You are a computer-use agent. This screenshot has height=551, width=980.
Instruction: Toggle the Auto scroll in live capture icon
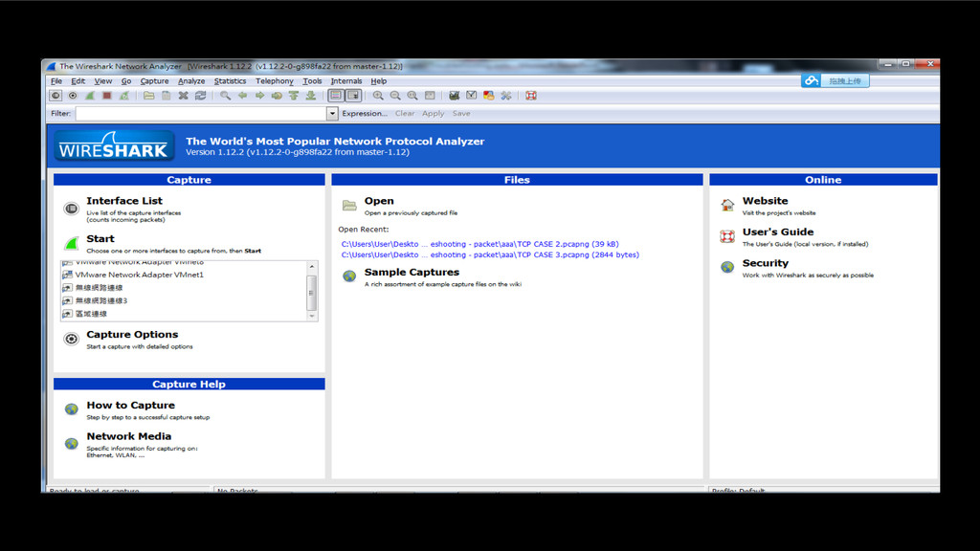353,96
